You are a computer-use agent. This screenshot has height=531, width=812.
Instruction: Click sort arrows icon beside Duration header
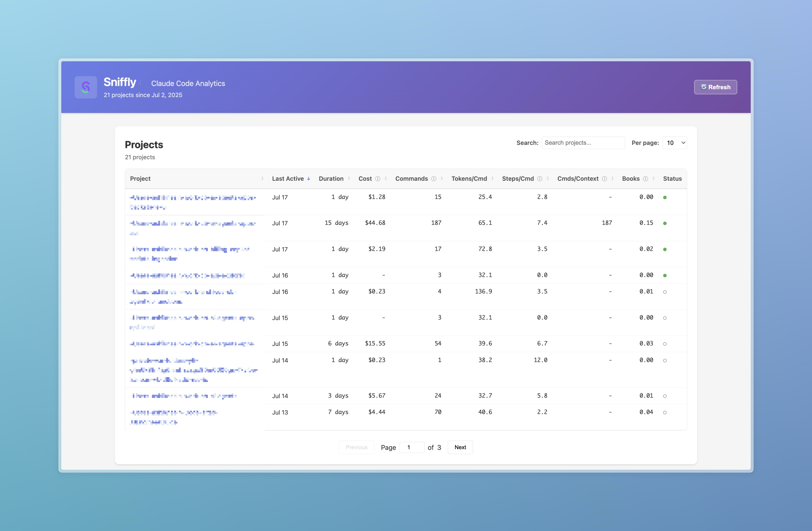(349, 179)
